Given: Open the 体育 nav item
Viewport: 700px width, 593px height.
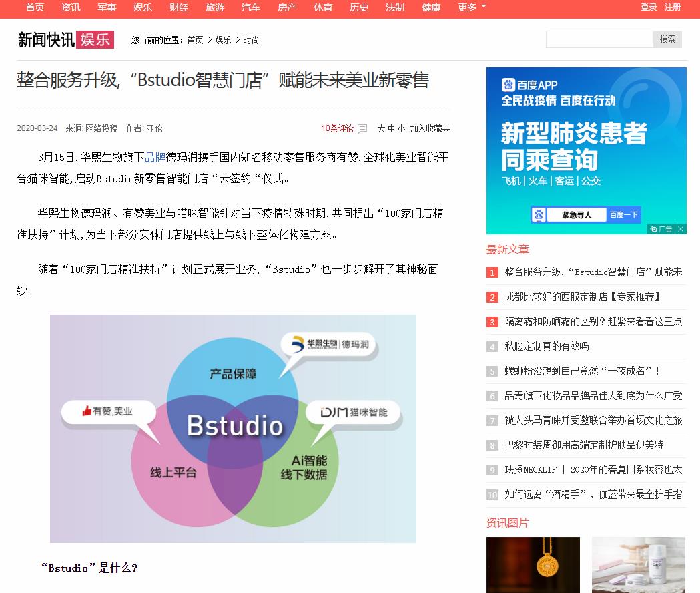Looking at the screenshot, I should tap(323, 7).
